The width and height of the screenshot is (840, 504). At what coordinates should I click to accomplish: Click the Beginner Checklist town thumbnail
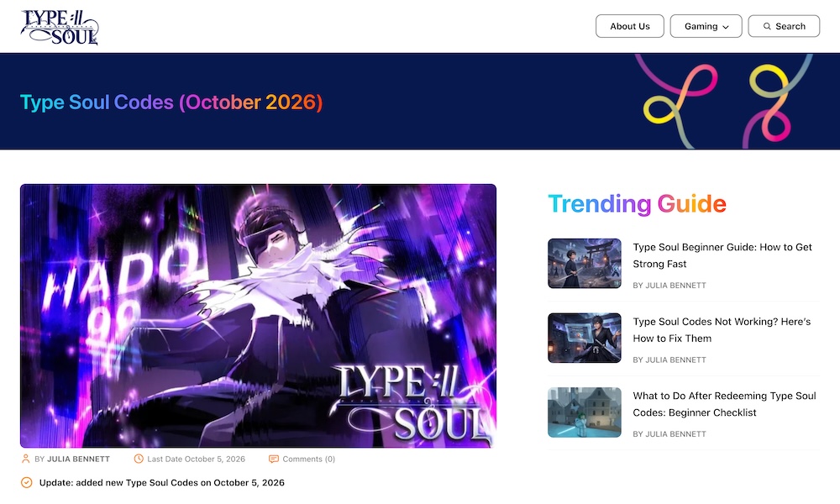pyautogui.click(x=585, y=412)
